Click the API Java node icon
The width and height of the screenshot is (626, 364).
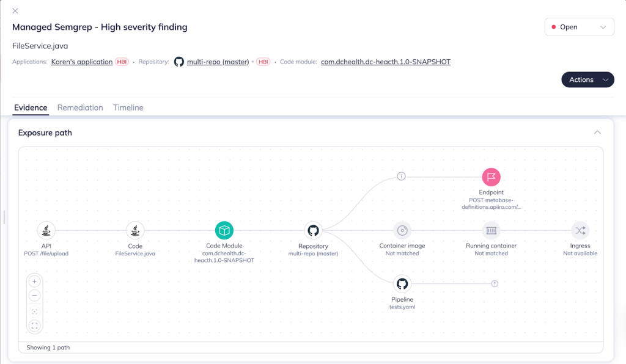[46, 230]
